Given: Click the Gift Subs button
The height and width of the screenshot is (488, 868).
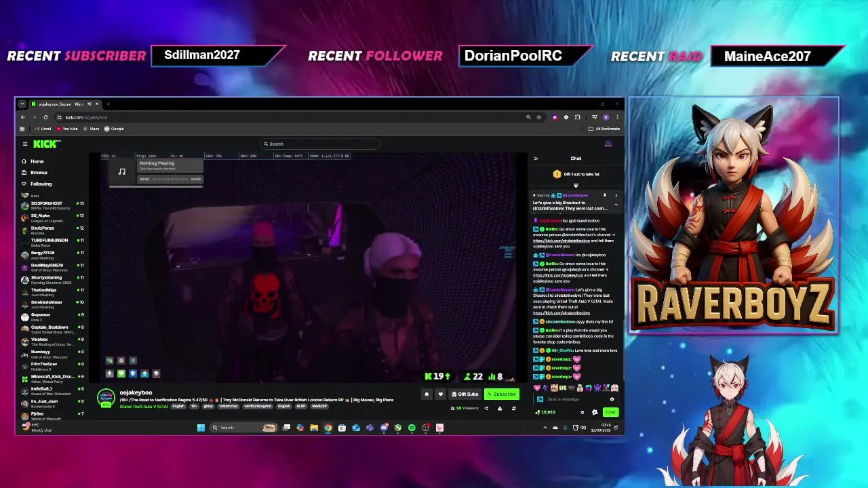Looking at the screenshot, I should [465, 394].
